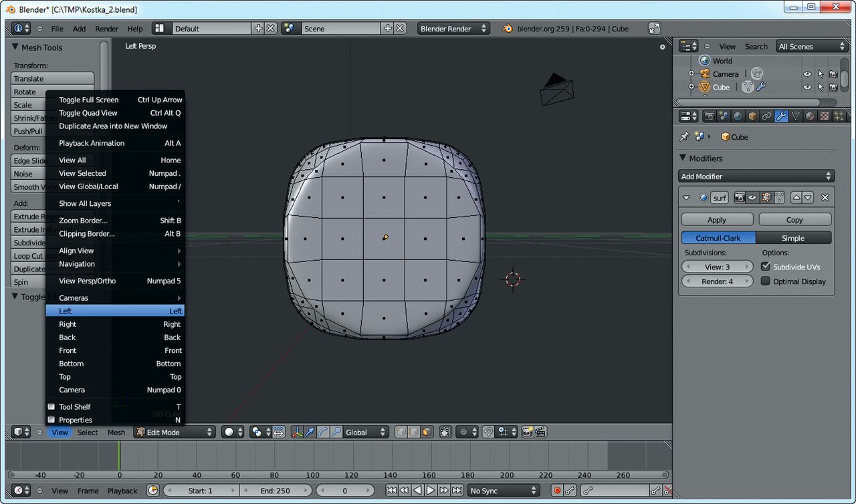The width and height of the screenshot is (856, 504).
Task: Open the Render properties tab icon
Action: [x=710, y=116]
